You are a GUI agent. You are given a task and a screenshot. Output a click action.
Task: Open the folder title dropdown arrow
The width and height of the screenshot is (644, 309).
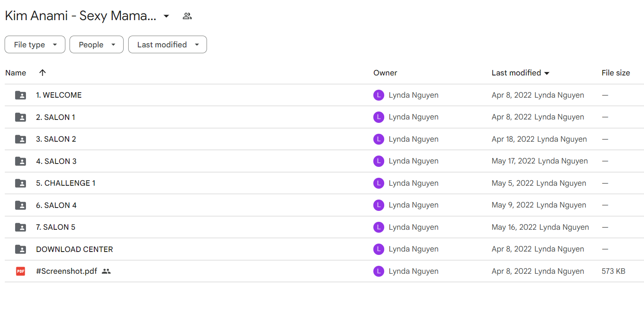pos(166,16)
